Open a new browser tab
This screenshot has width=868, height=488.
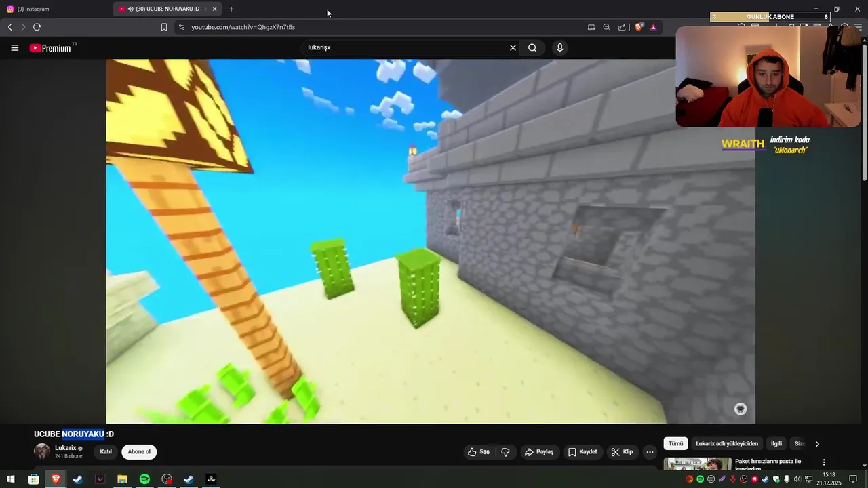pyautogui.click(x=231, y=9)
